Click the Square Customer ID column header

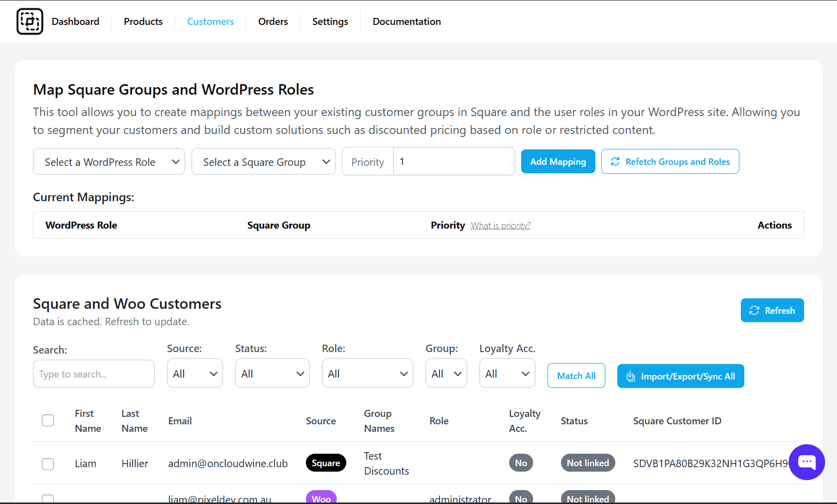tap(677, 421)
